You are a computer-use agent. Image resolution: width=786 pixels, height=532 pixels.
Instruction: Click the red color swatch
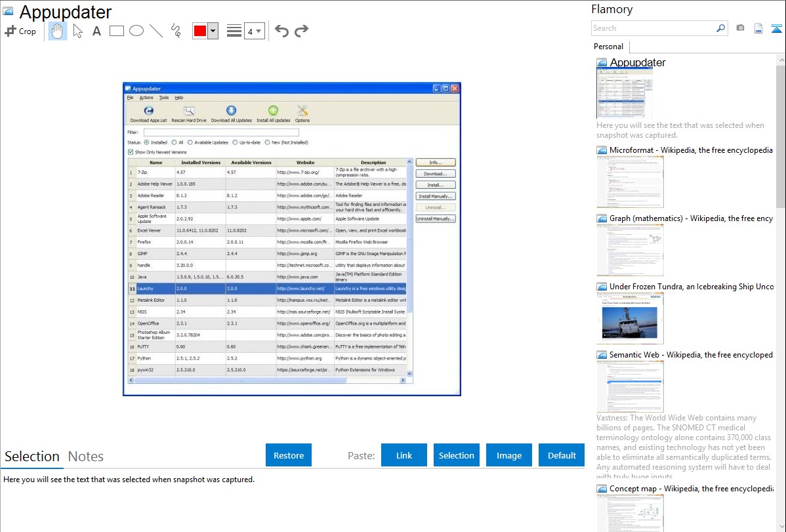point(200,31)
